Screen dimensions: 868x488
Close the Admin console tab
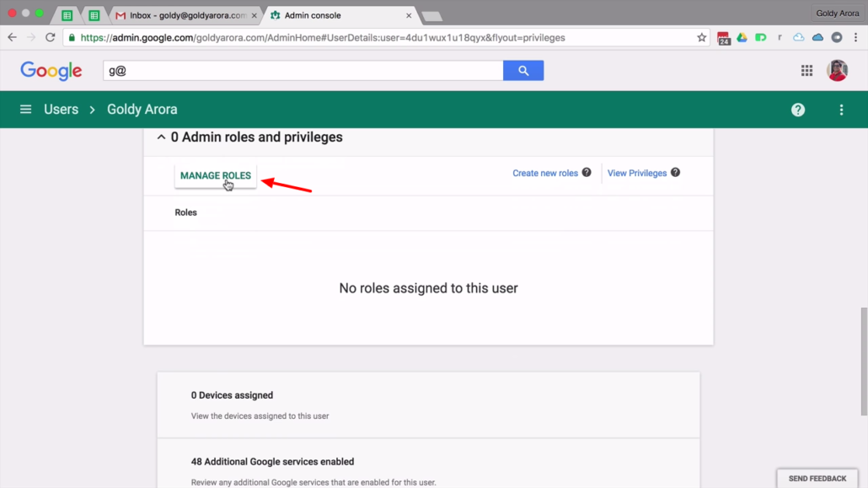coord(409,15)
